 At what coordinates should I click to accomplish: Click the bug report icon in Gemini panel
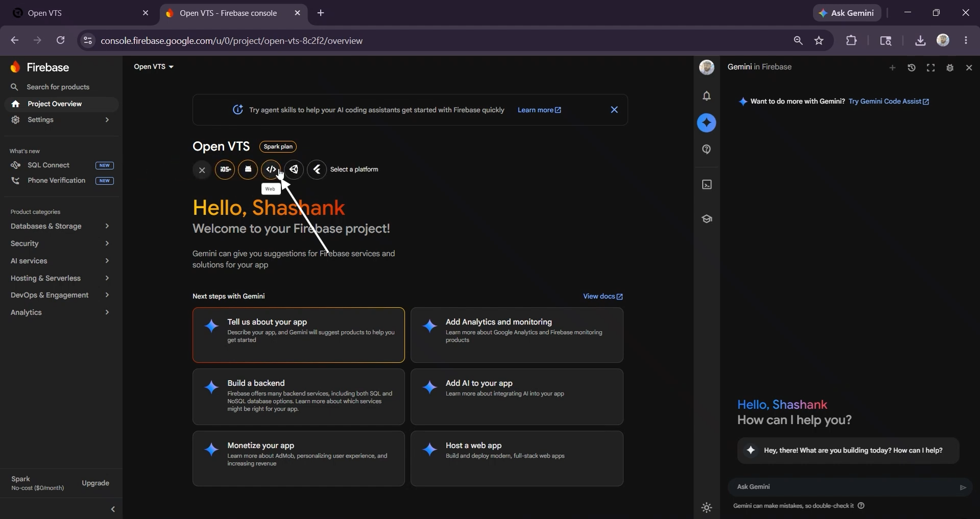(x=950, y=67)
